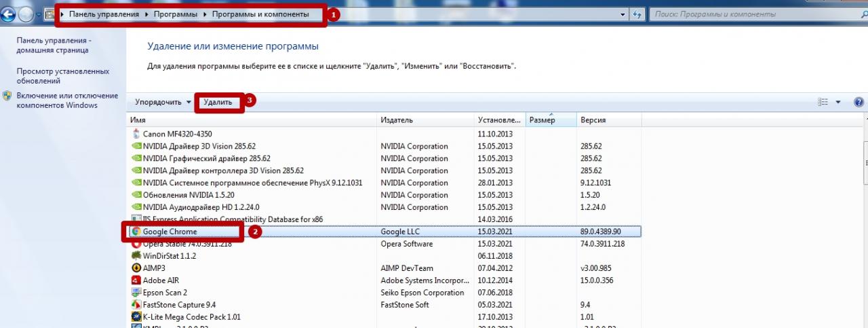Image resolution: width=868 pixels, height=328 pixels.
Task: Sort by the Размер column header
Action: [x=551, y=120]
